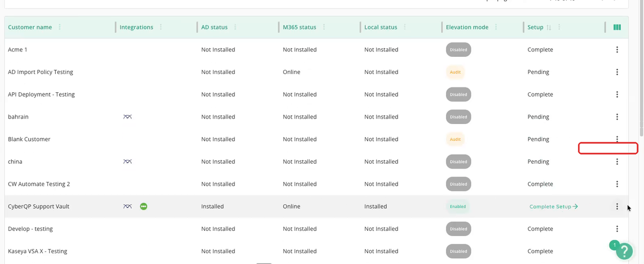Click the Integrations column header
Viewport: 644px width, 264px height.
pos(136,27)
